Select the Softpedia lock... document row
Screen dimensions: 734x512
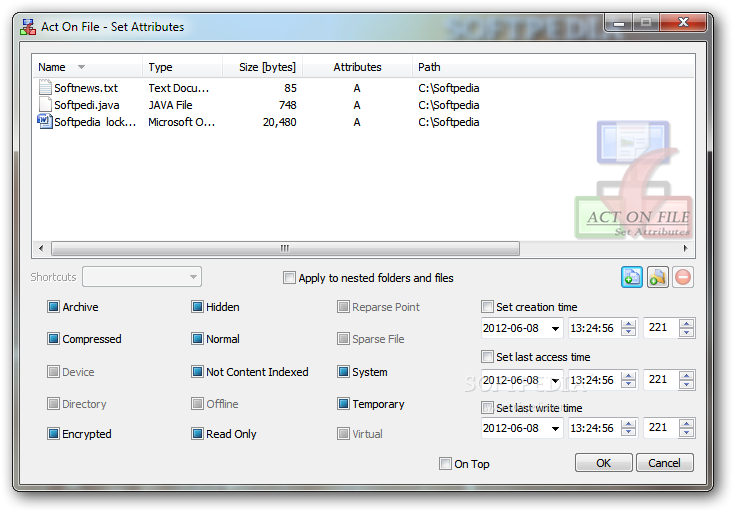tap(363, 122)
